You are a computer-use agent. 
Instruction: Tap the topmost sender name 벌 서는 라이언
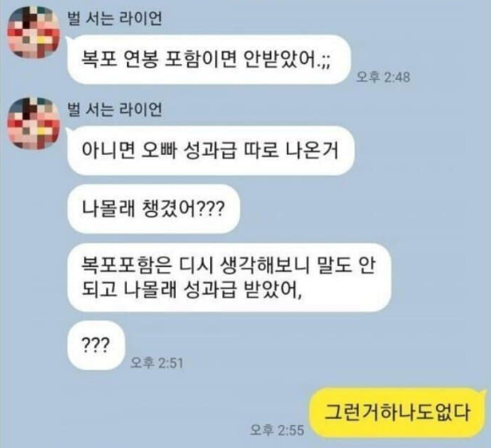coord(115,18)
